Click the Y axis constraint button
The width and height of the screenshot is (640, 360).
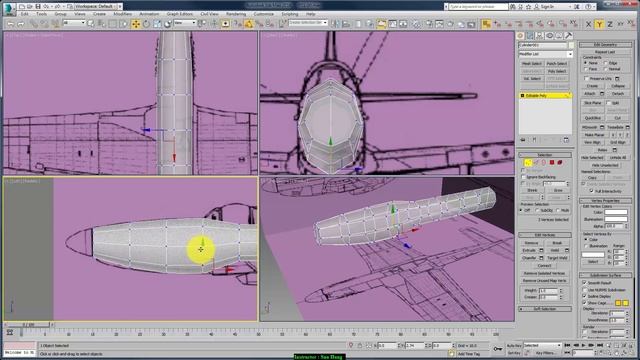599,24
